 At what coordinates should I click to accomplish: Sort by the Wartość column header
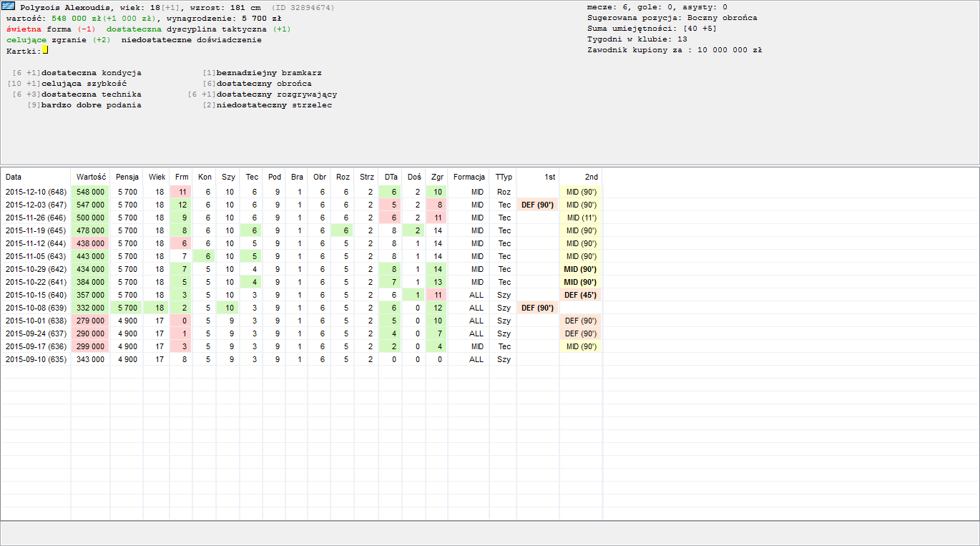[x=91, y=177]
